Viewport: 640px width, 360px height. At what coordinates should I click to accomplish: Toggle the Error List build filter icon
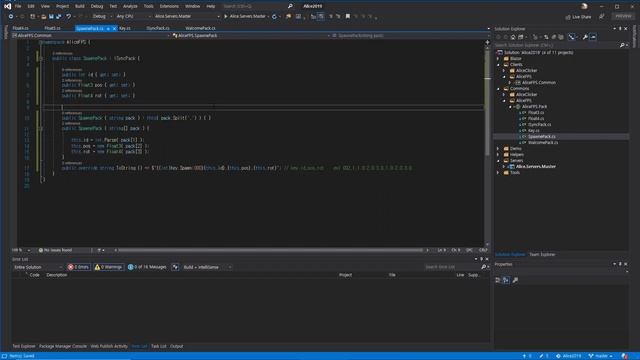[x=175, y=267]
